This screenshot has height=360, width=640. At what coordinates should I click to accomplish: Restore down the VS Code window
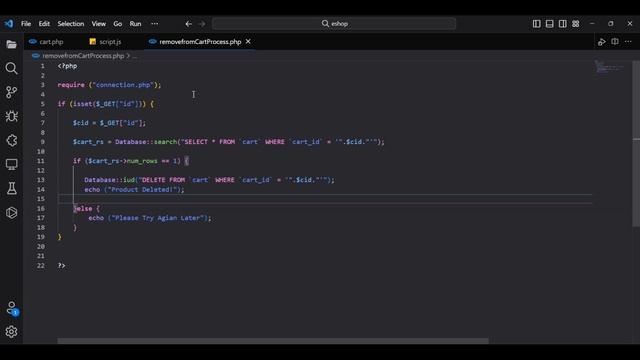click(x=611, y=24)
